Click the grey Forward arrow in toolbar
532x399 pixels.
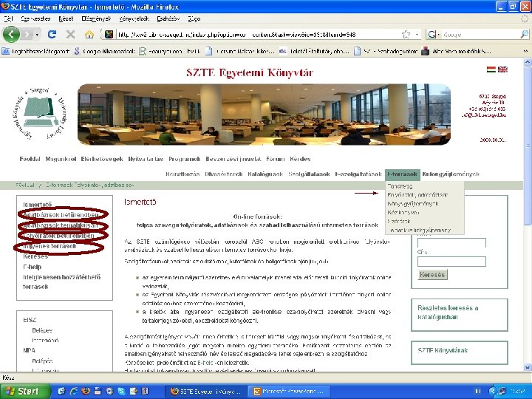point(27,34)
